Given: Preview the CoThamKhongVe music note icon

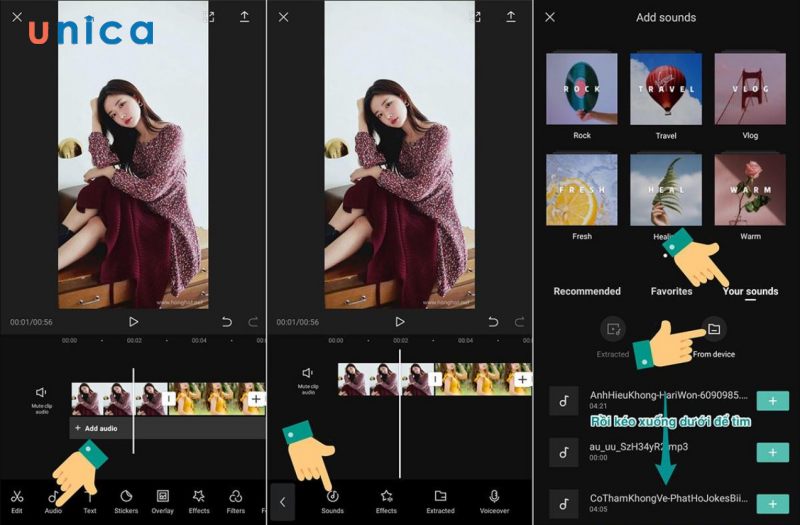Looking at the screenshot, I should pos(564,504).
